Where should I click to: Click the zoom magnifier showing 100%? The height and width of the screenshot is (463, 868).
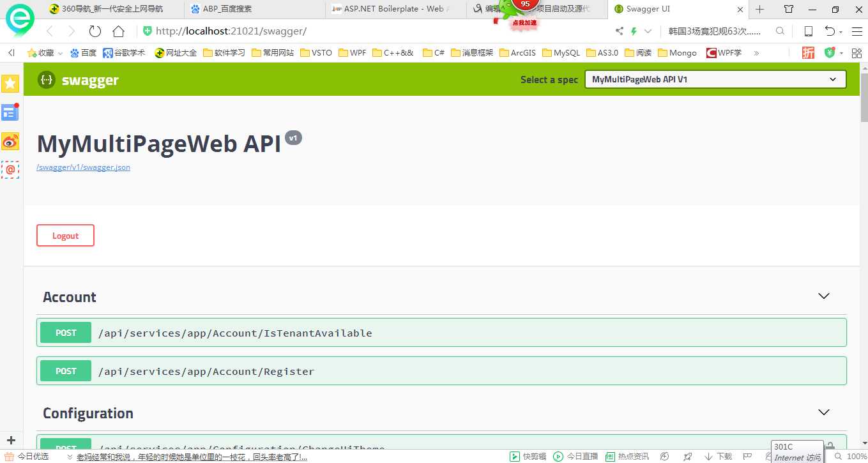point(851,456)
